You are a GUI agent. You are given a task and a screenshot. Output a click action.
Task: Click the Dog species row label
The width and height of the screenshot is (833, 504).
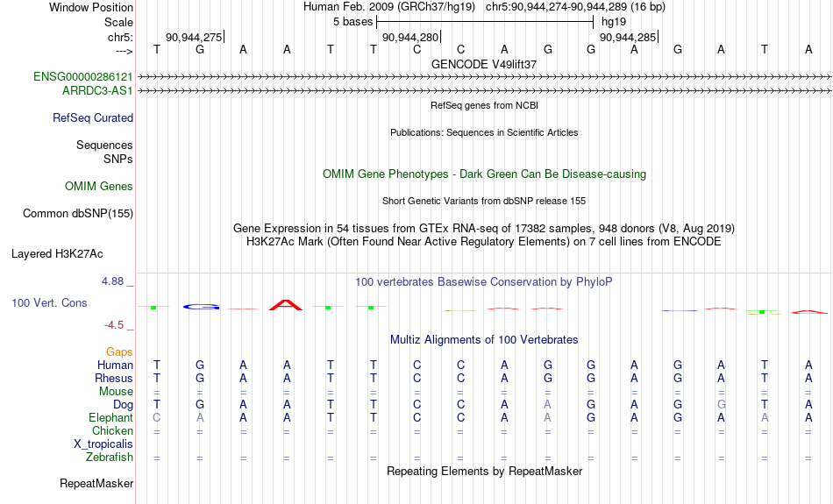(123, 405)
